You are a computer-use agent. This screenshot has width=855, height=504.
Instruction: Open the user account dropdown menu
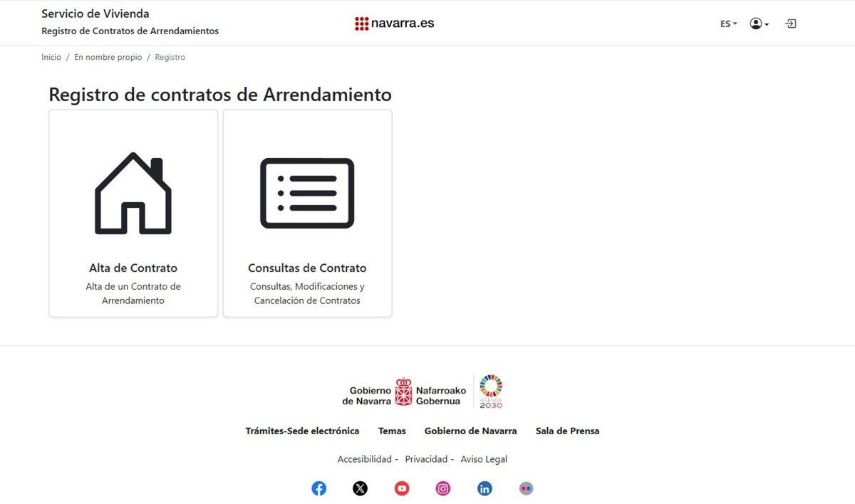759,23
